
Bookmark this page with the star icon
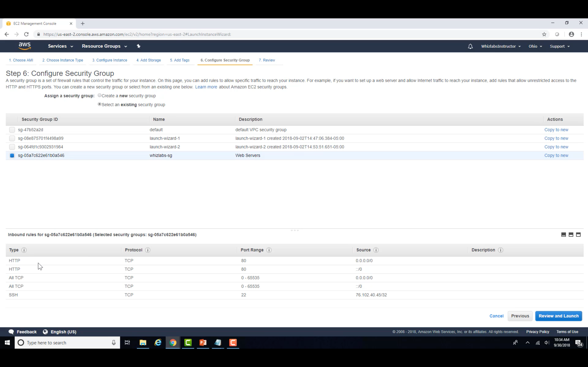[544, 34]
